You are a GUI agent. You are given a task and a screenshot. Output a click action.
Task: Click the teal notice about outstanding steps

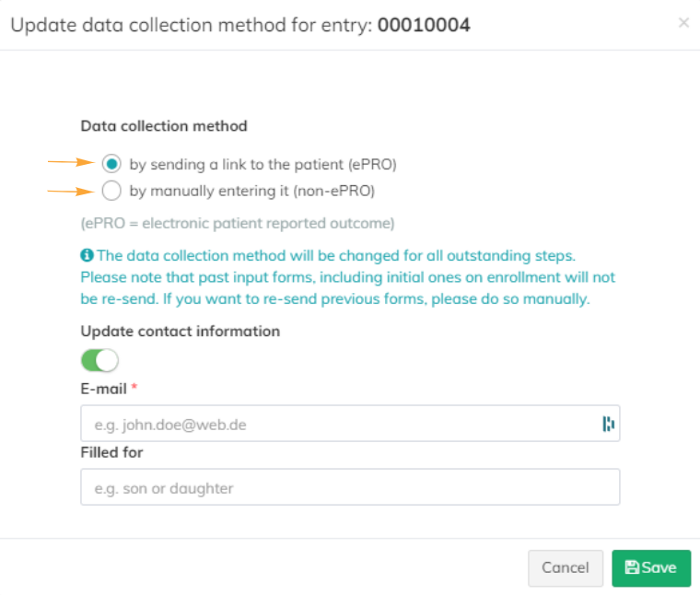(x=348, y=277)
